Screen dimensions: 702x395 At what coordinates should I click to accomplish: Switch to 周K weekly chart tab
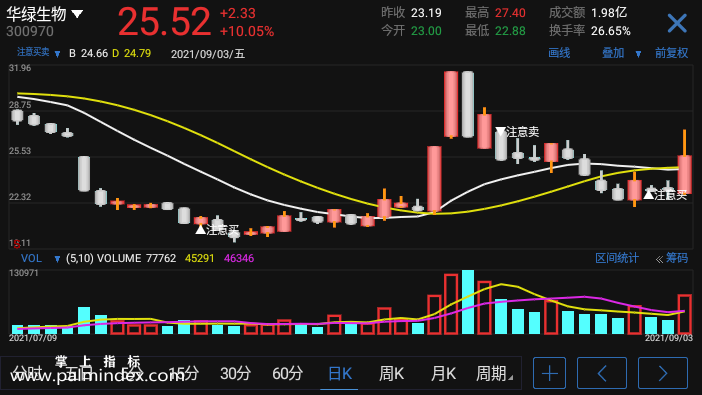(391, 373)
